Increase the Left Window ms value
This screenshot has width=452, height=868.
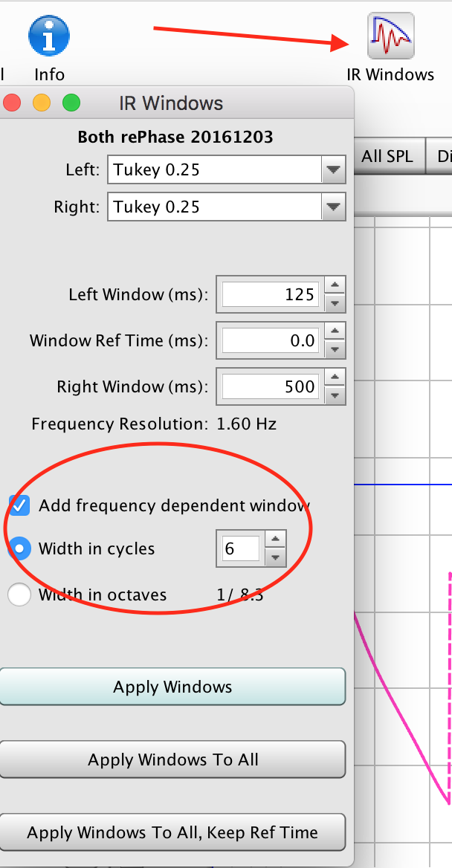click(334, 286)
